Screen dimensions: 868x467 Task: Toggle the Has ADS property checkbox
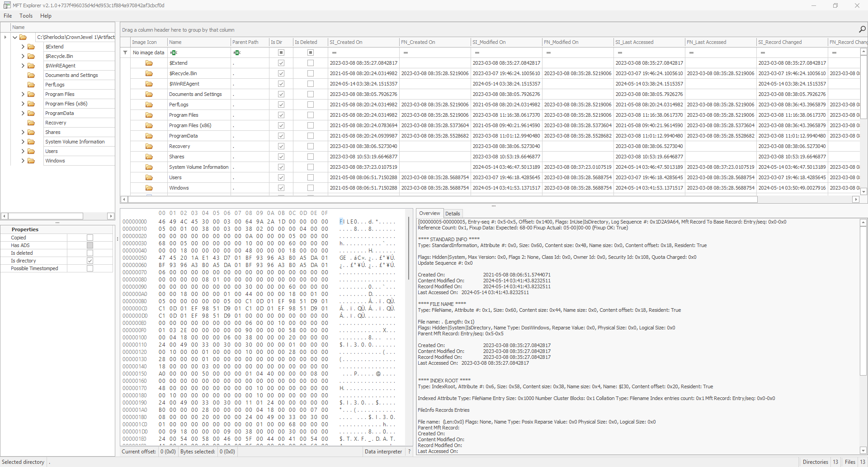tap(90, 245)
